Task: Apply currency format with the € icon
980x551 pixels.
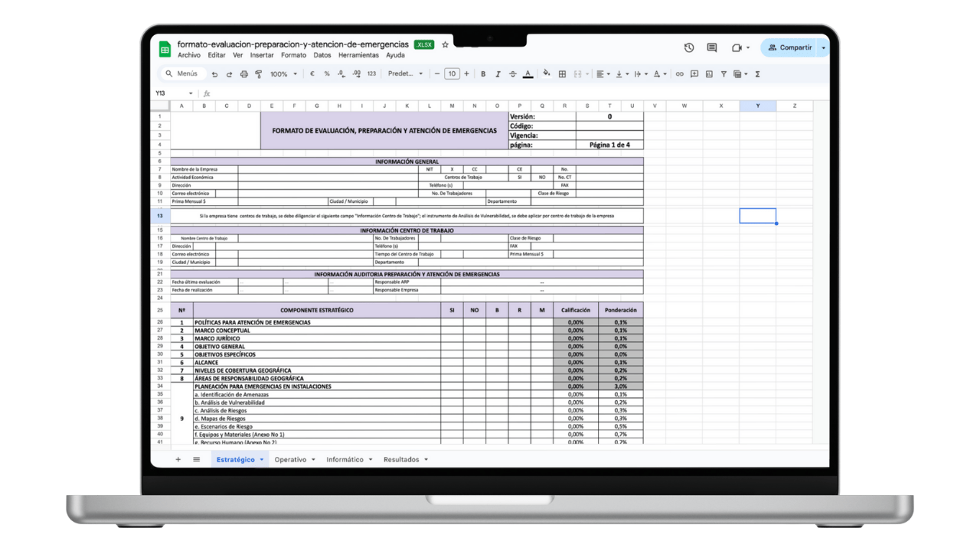Action: point(311,73)
